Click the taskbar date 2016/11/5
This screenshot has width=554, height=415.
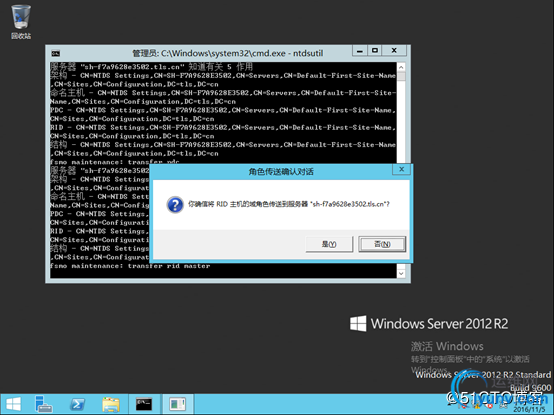coord(529,410)
